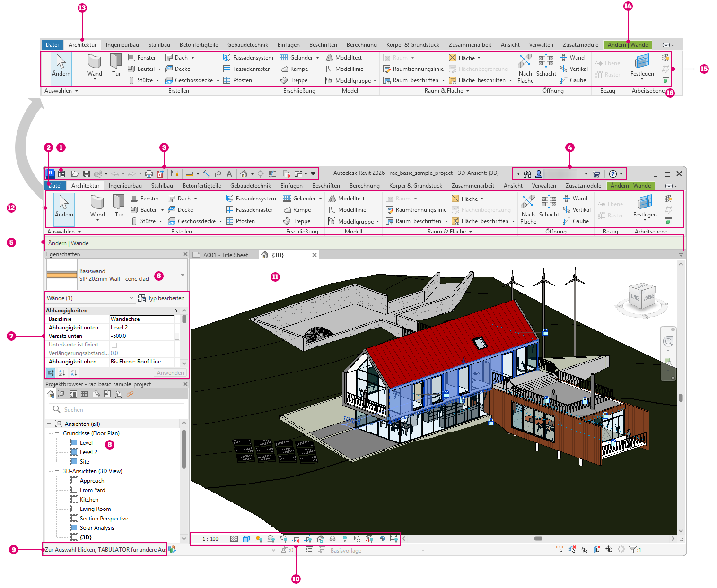Toggle the A-Z sort order in Eigenschaften
This screenshot has width=717, height=588.
click(62, 373)
